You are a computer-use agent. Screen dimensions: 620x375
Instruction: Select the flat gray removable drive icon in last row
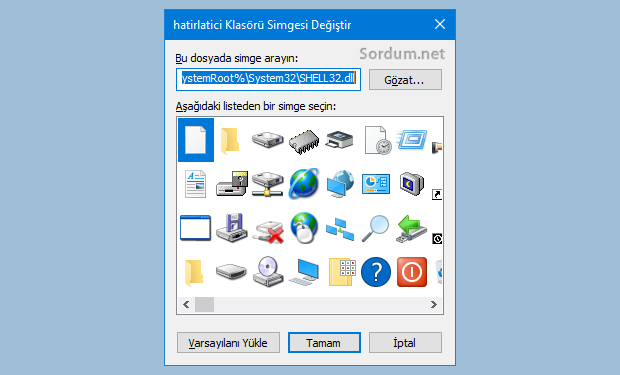point(231,272)
